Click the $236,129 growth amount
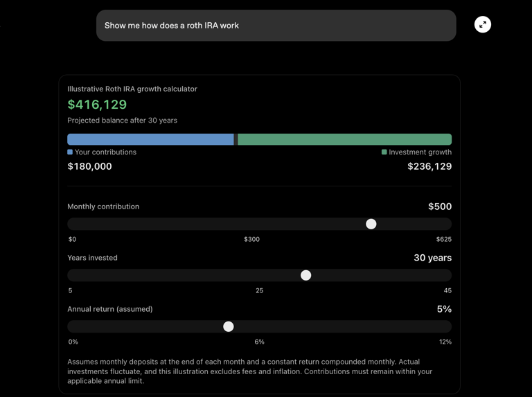This screenshot has height=397, width=532. tap(429, 166)
